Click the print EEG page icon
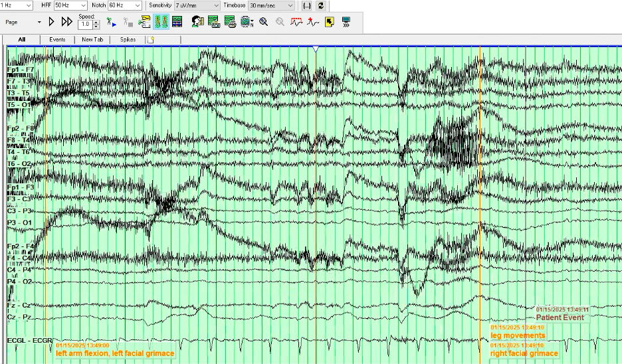This screenshot has height=364, width=622. click(x=230, y=22)
